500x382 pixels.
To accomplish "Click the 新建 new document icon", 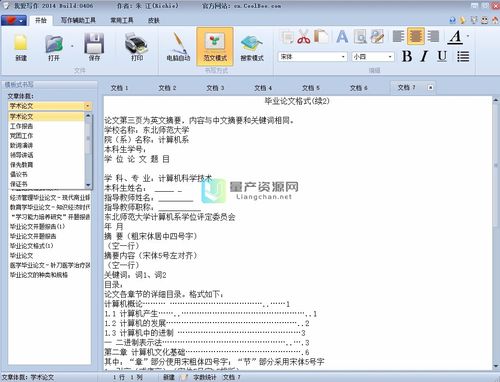I will point(21,47).
